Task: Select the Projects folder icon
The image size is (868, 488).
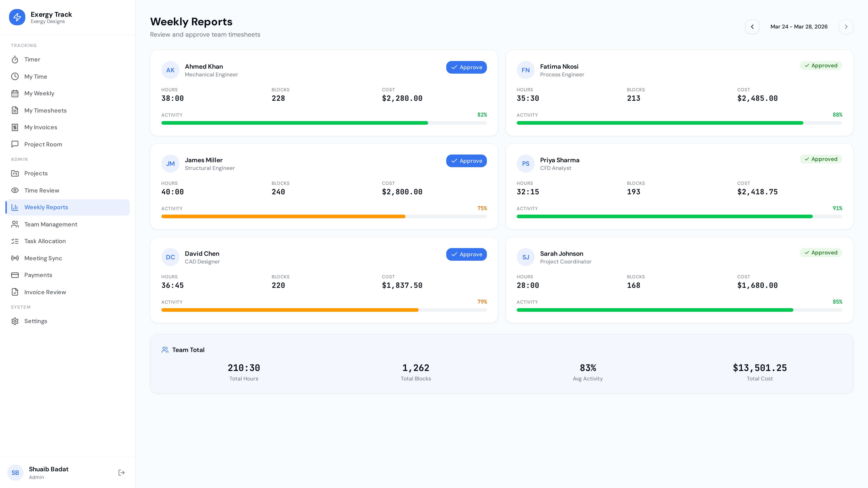Action: tap(15, 173)
